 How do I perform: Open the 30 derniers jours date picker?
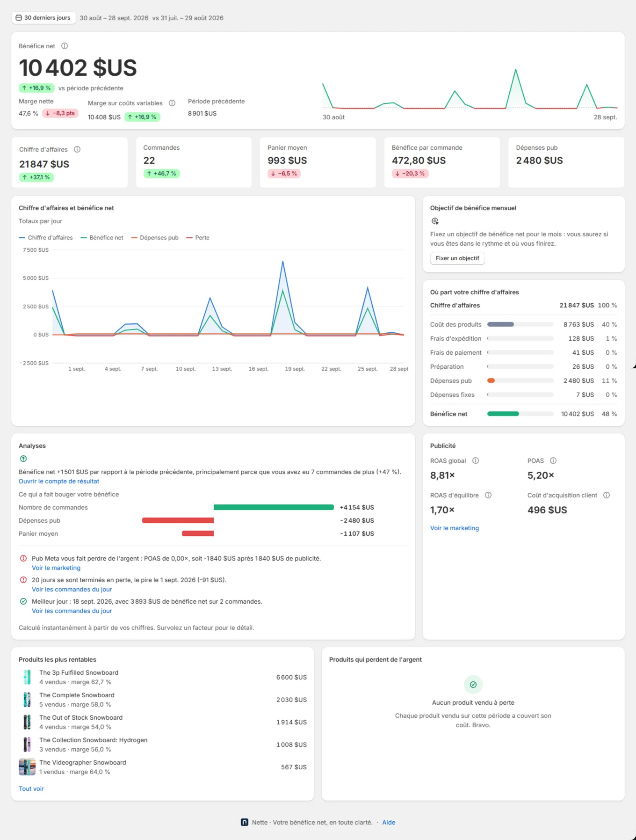(43, 18)
